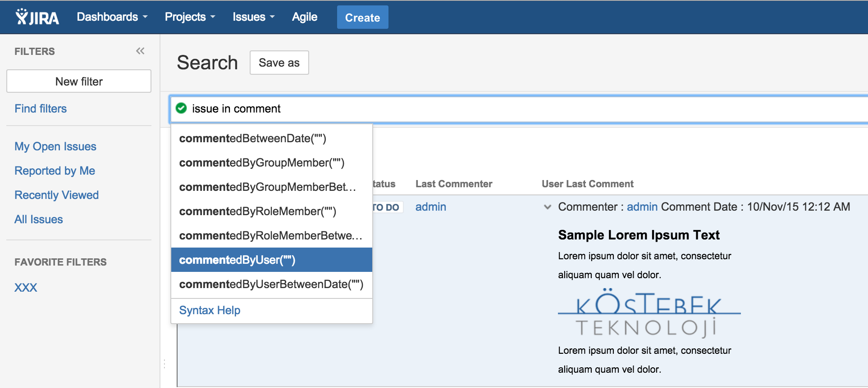This screenshot has height=388, width=868.
Task: Collapse the Filters sidebar with double chevron
Action: 140,51
